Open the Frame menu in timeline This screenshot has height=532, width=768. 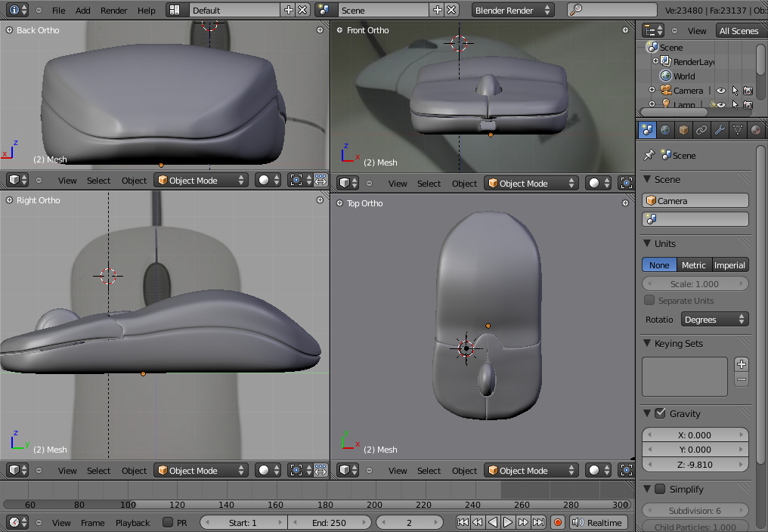92,523
